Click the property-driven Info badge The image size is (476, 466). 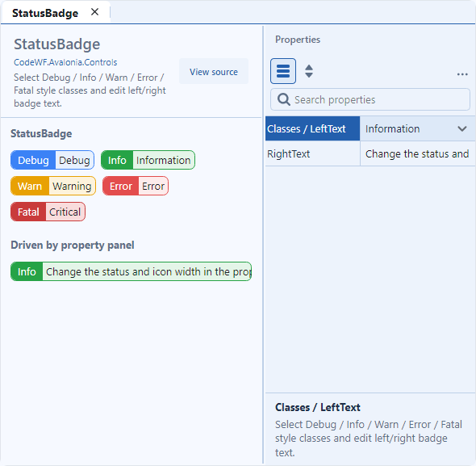click(132, 271)
